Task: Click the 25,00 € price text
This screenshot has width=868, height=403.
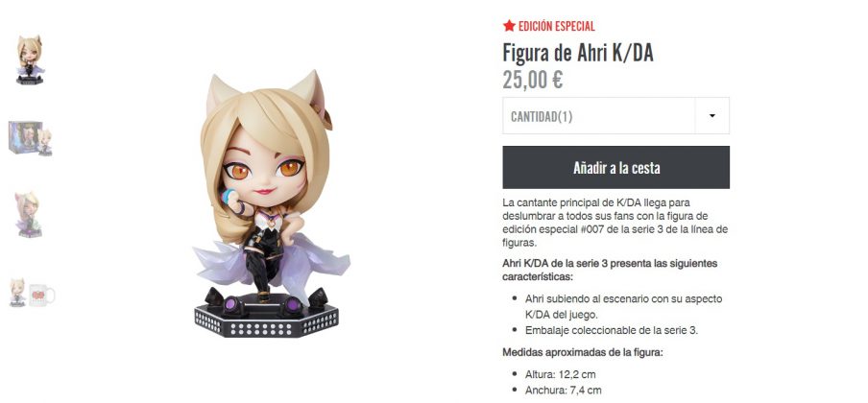Action: pos(533,80)
